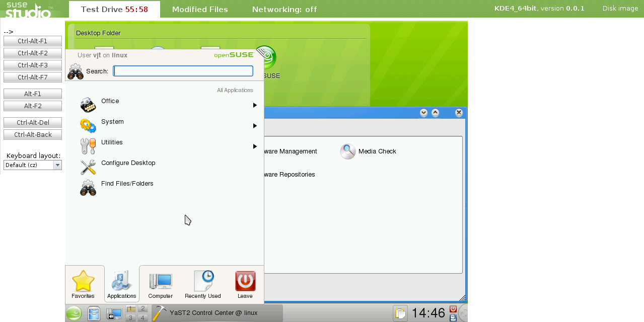
Task: Send the Ctrl-Alt-F7 key combination
Action: click(33, 77)
